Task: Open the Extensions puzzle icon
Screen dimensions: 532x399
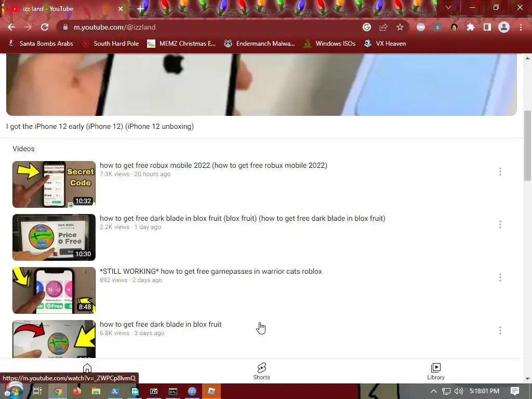Action: pos(471,27)
